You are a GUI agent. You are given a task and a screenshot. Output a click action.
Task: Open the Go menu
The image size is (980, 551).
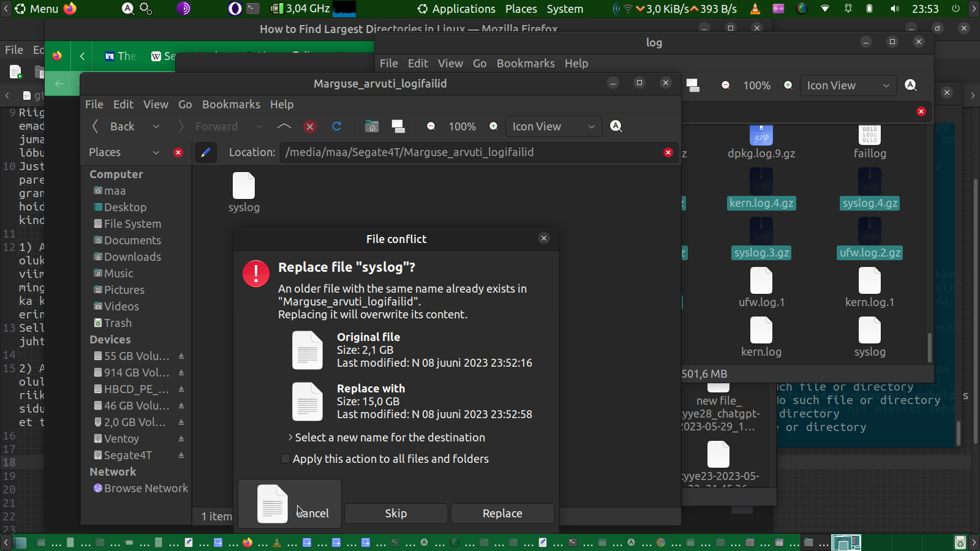coord(185,104)
